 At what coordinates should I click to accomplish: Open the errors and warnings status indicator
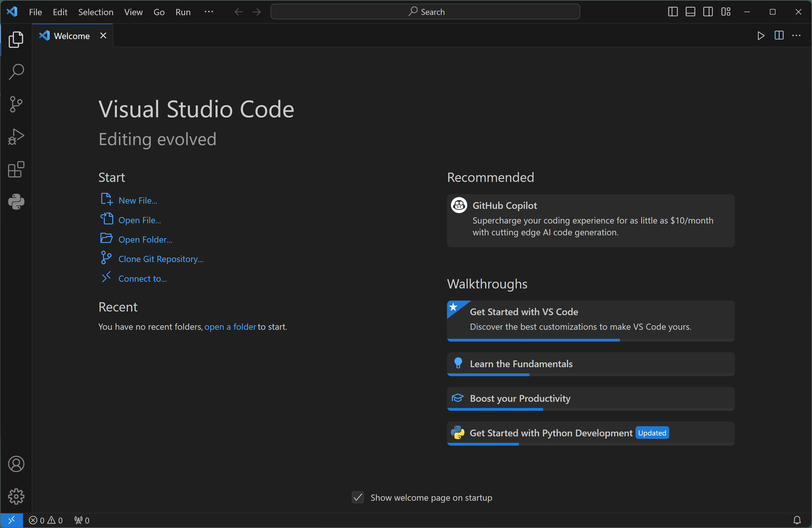pos(46,520)
